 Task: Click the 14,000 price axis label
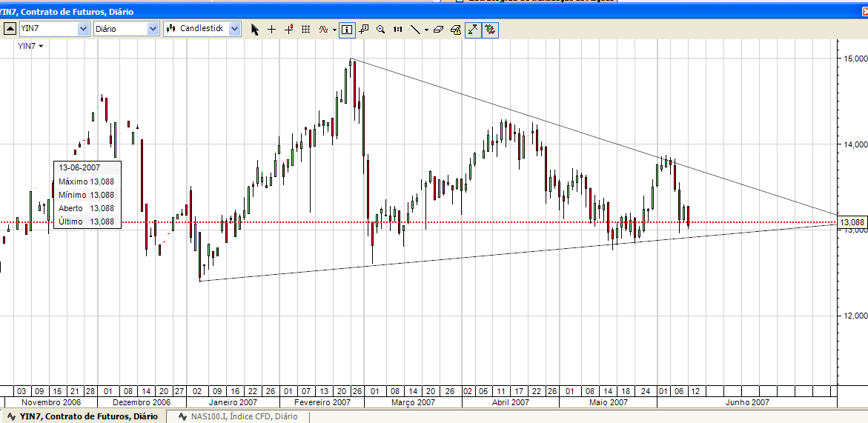pos(855,144)
